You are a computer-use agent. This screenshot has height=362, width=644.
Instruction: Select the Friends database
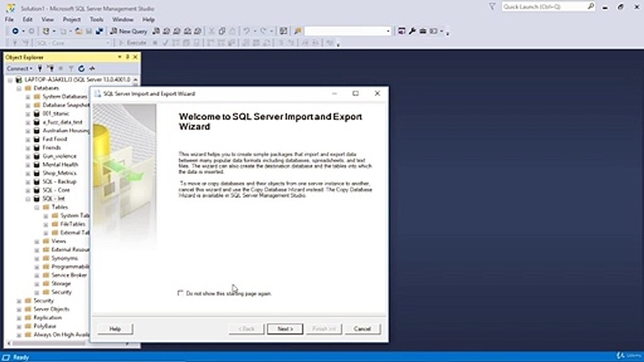click(x=52, y=147)
